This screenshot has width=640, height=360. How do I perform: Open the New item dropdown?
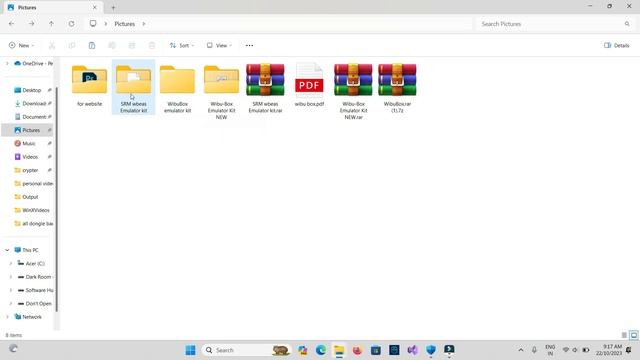point(22,45)
